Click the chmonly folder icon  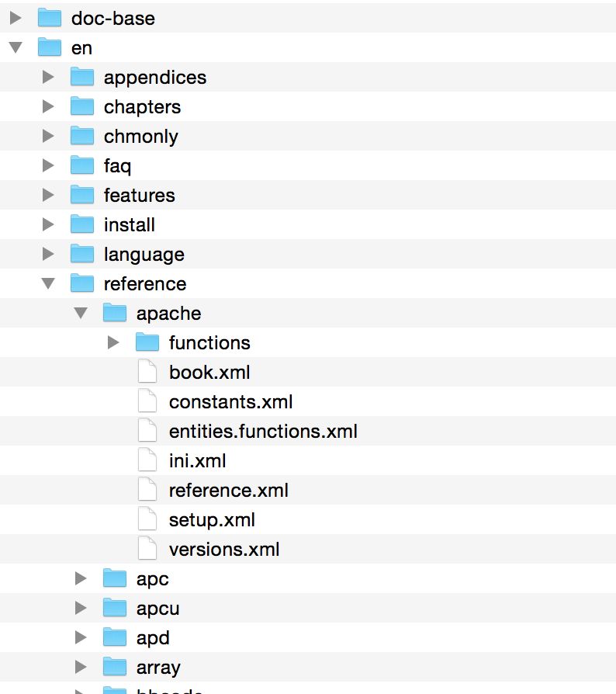82,135
